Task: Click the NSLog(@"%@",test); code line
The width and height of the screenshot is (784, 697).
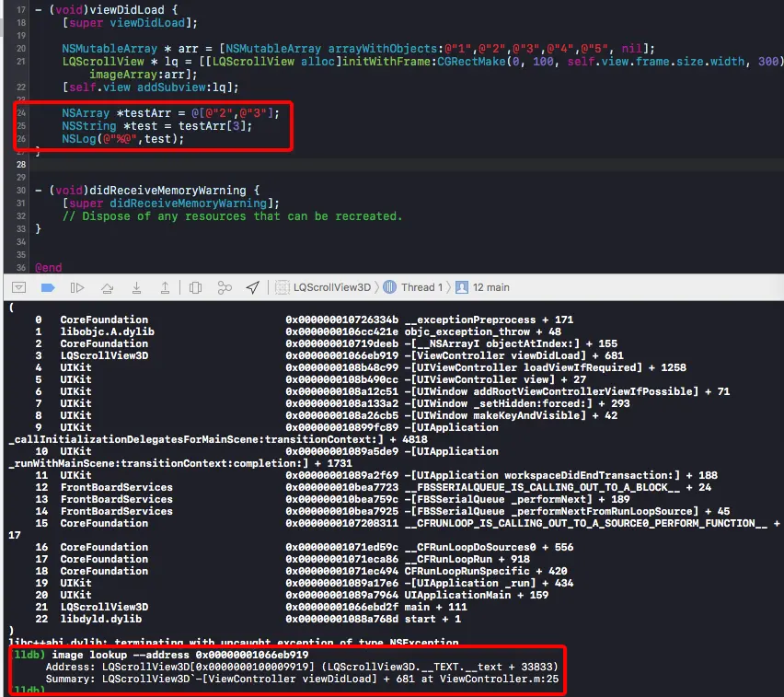Action: [123, 139]
